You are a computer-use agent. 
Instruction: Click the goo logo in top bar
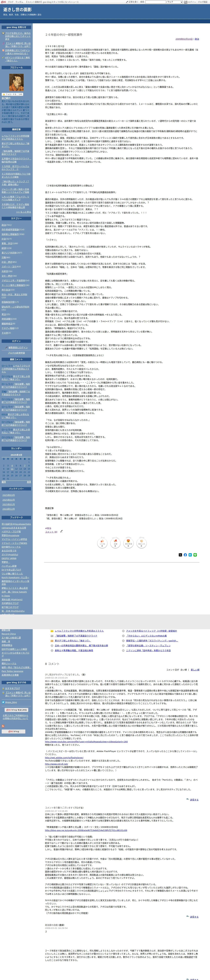(x=3, y=2)
